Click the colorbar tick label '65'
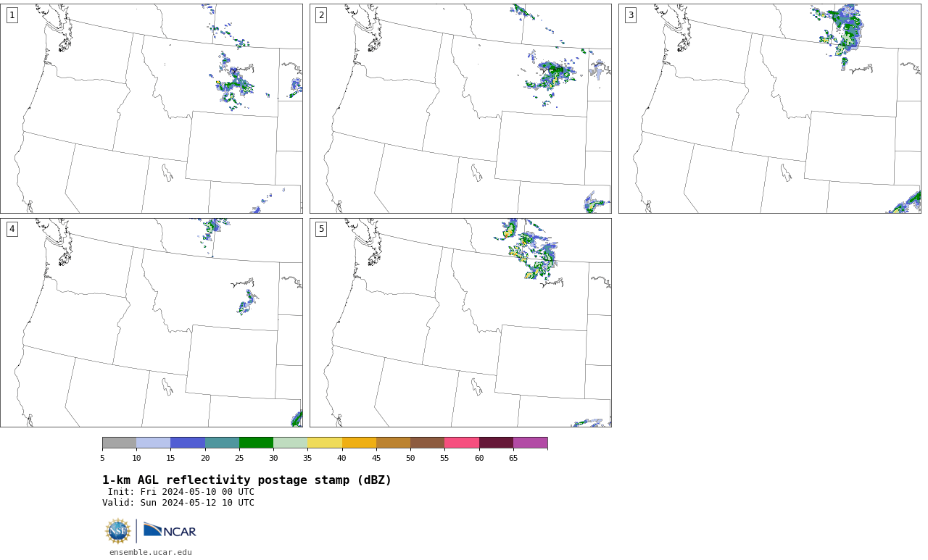 tap(513, 458)
